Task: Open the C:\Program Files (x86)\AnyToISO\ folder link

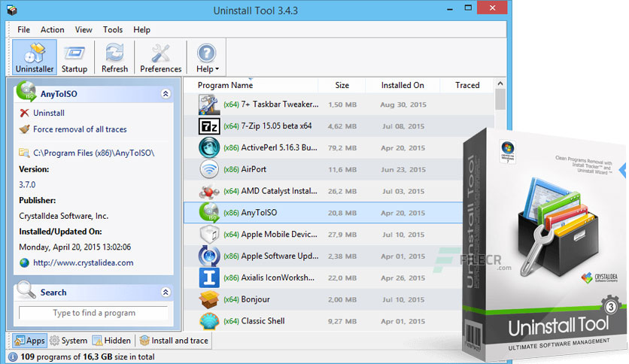Action: click(93, 153)
